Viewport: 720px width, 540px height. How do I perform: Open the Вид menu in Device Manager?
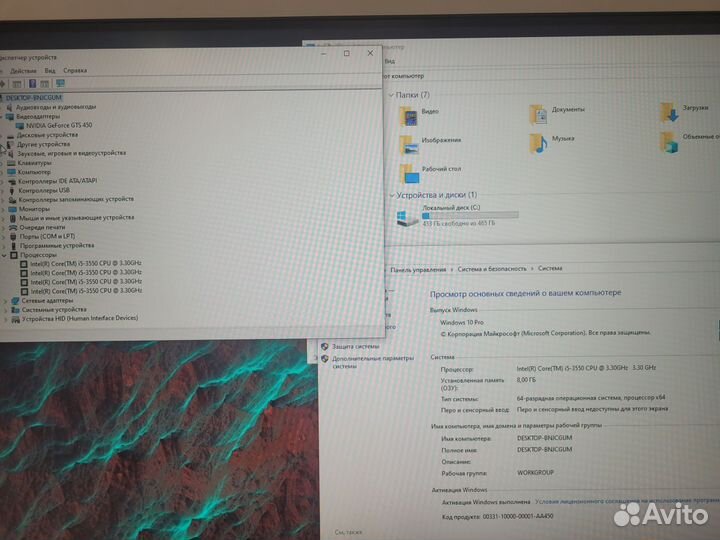tap(50, 71)
